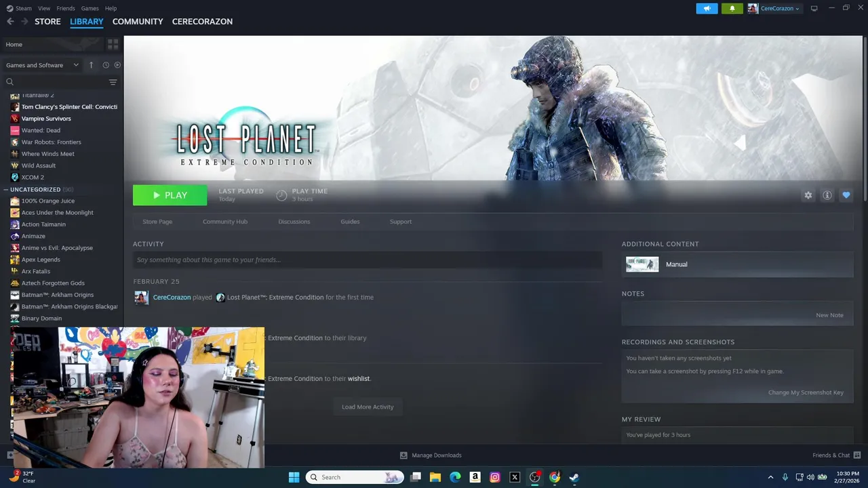Switch to the STORE tab

tap(47, 22)
